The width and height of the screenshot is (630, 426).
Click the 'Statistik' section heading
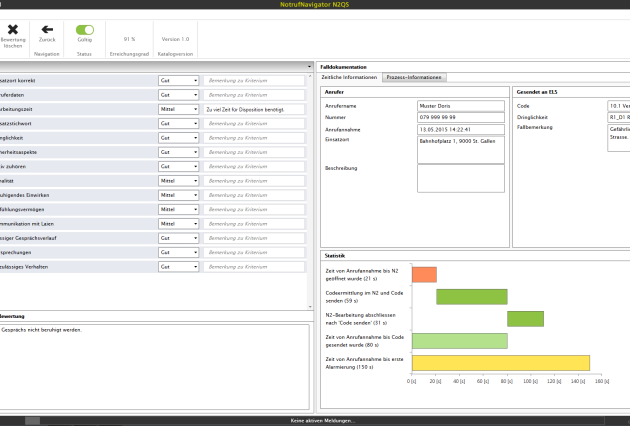335,256
